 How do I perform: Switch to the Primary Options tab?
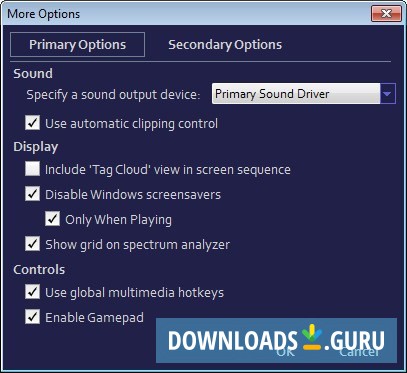tap(77, 45)
